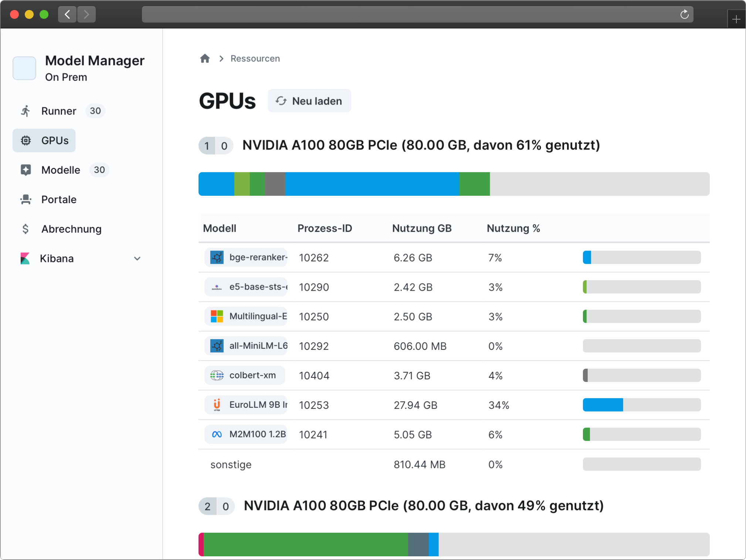Open the M2M100 1.2B Meta chip
746x560 pixels.
pos(246,434)
